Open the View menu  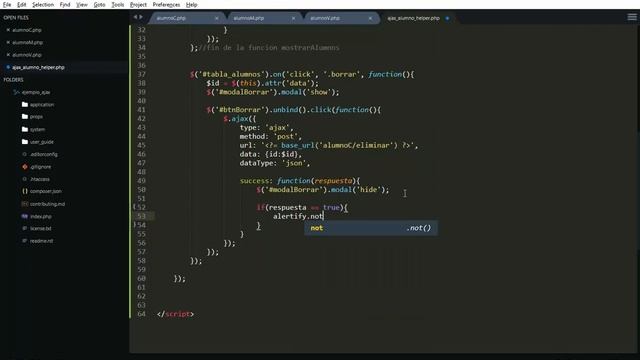click(82, 5)
